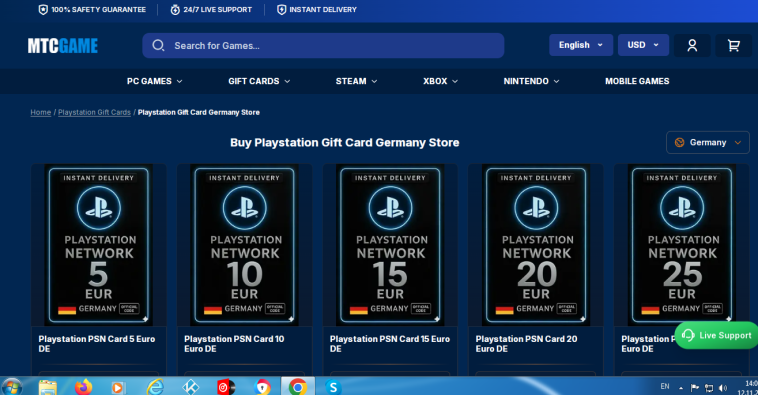This screenshot has height=395, width=758.
Task: Open the USD currency dropdown
Action: point(643,45)
